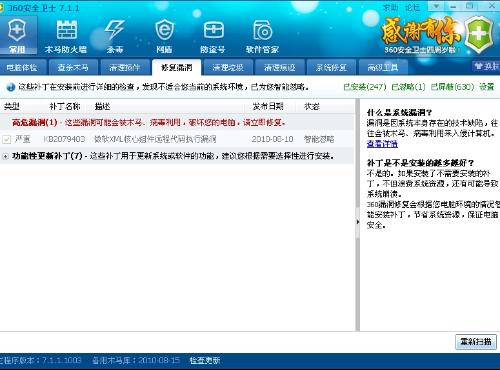This screenshot has width=500, height=370.
Task: Open the 防盗号 icon
Action: 213,36
